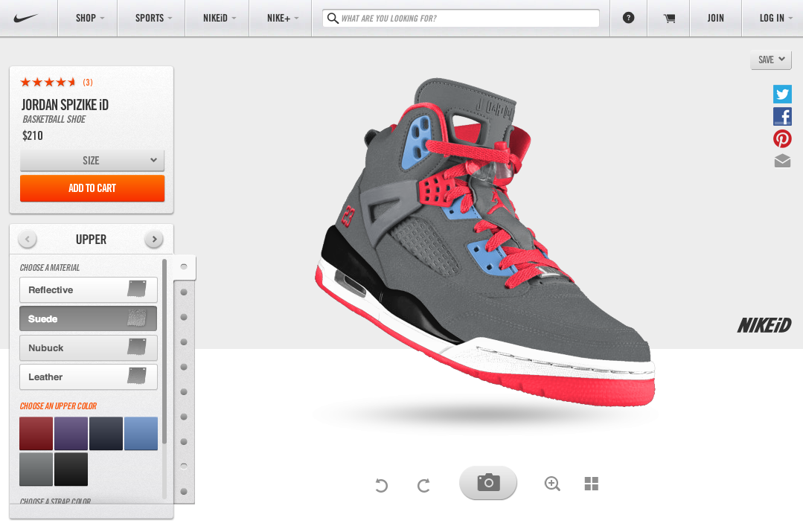Choose the gray upper color
Viewport: 803px width, 532px height.
36,469
